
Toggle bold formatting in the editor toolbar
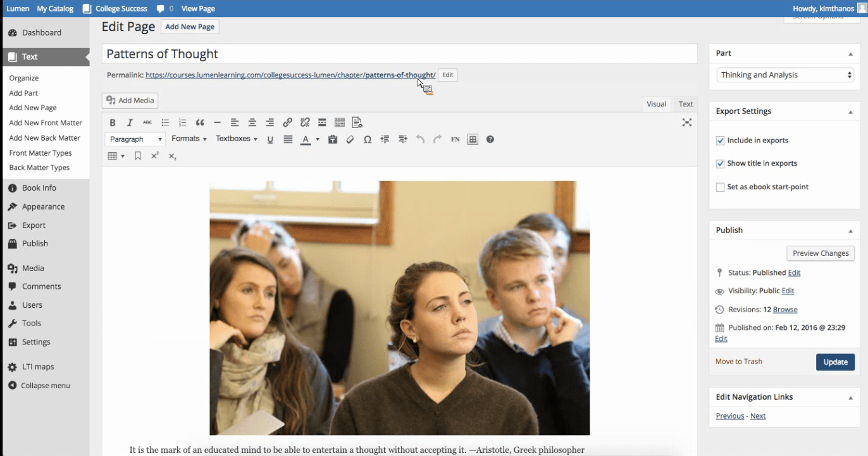[x=113, y=123]
